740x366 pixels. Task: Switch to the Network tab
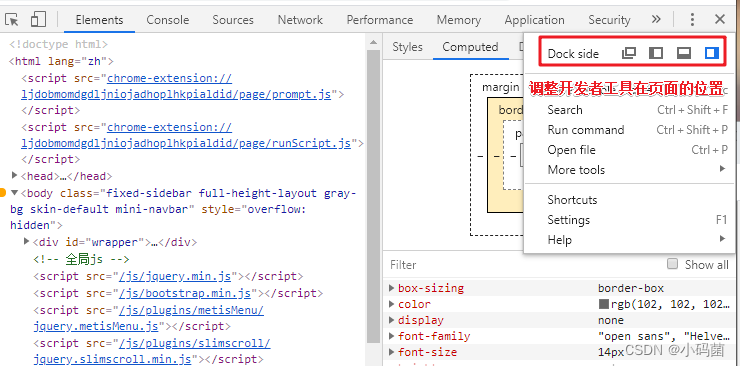click(x=300, y=20)
